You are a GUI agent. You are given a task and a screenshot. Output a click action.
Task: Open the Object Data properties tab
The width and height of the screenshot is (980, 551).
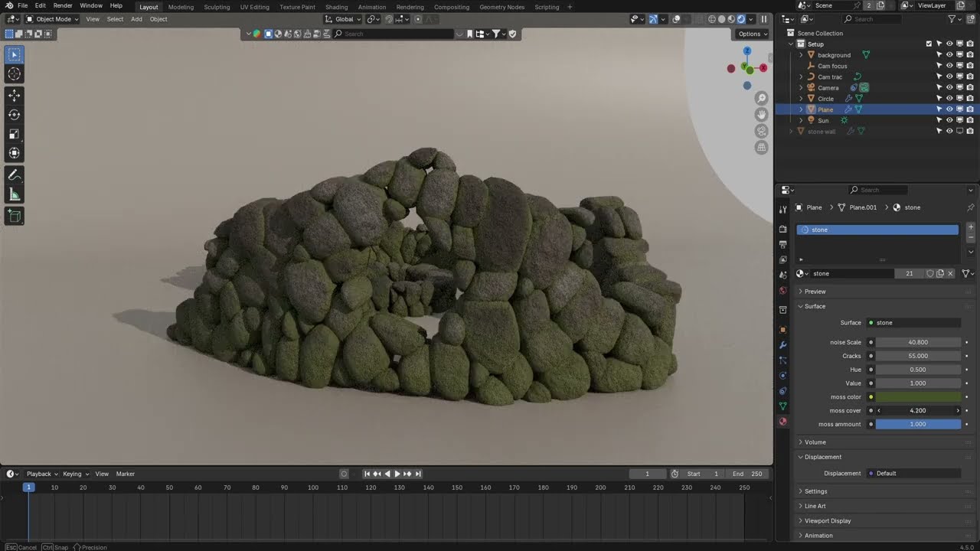tap(782, 406)
